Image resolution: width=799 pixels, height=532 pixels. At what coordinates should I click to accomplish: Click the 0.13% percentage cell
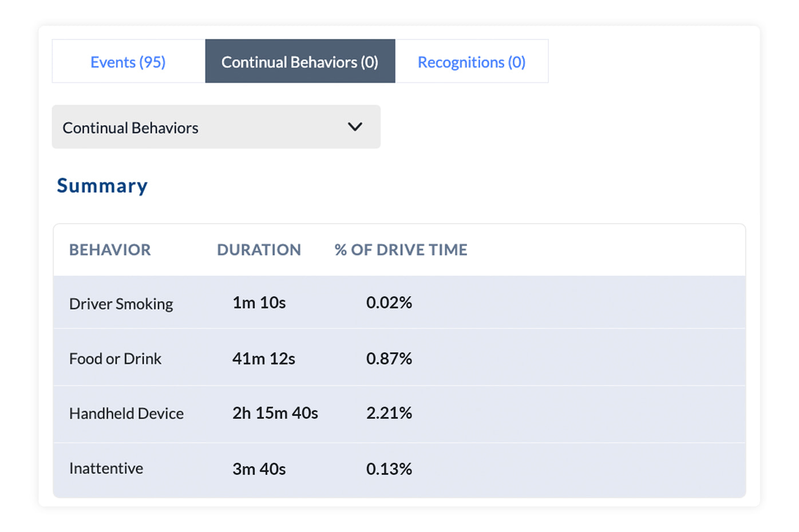(x=389, y=469)
